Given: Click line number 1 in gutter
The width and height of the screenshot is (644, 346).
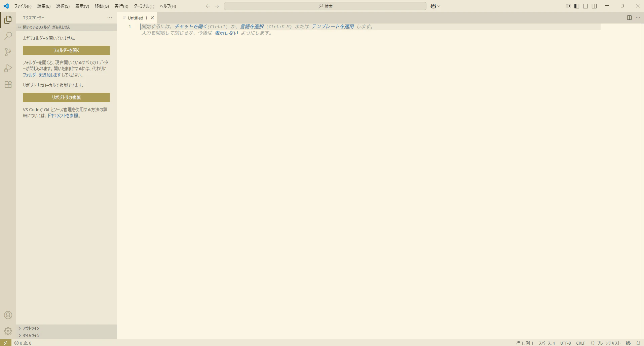Looking at the screenshot, I should coord(130,27).
